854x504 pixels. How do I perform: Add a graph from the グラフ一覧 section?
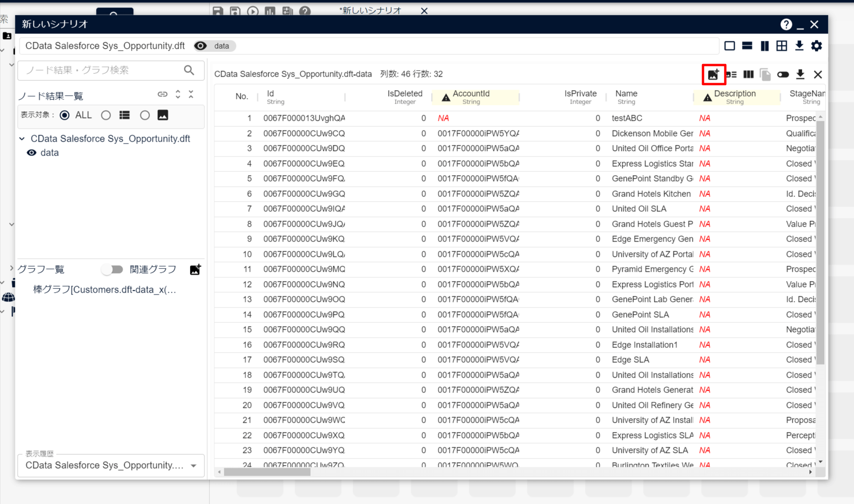pyautogui.click(x=195, y=269)
